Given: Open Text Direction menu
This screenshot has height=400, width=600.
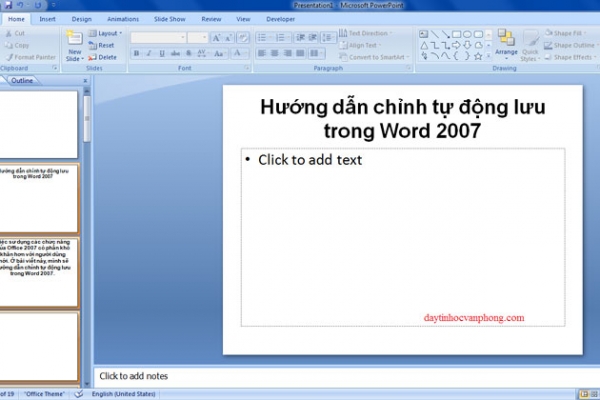Looking at the screenshot, I should [365, 33].
